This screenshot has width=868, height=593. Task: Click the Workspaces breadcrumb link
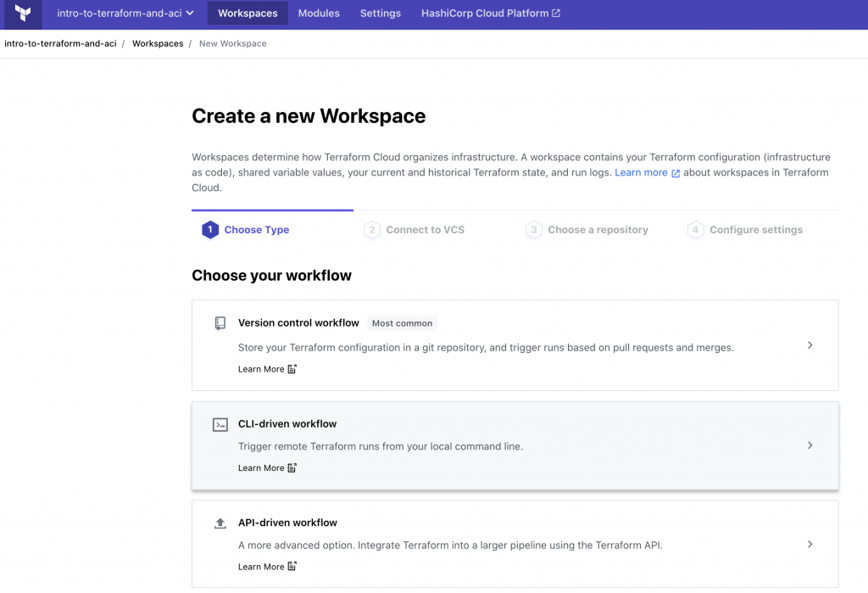coord(158,43)
